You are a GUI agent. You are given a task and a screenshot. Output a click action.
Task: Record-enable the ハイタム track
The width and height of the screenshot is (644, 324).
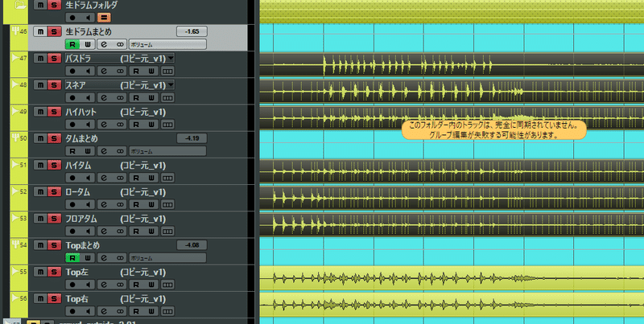72,178
